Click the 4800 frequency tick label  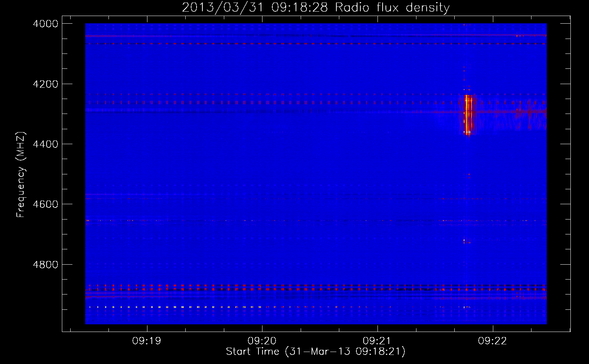pyautogui.click(x=46, y=265)
